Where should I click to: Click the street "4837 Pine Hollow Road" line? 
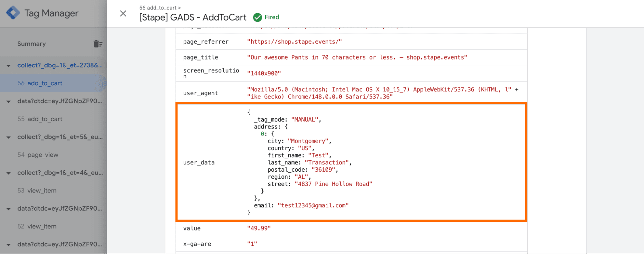320,184
